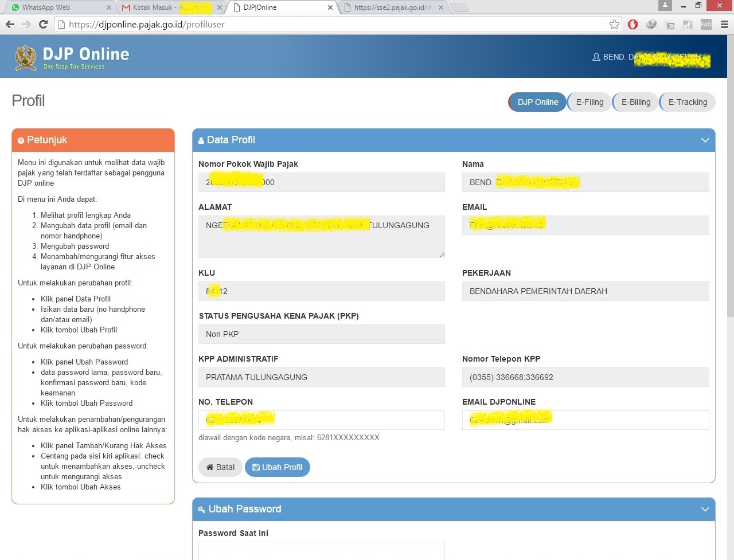Click the person icon in Data Profil header

[x=201, y=140]
